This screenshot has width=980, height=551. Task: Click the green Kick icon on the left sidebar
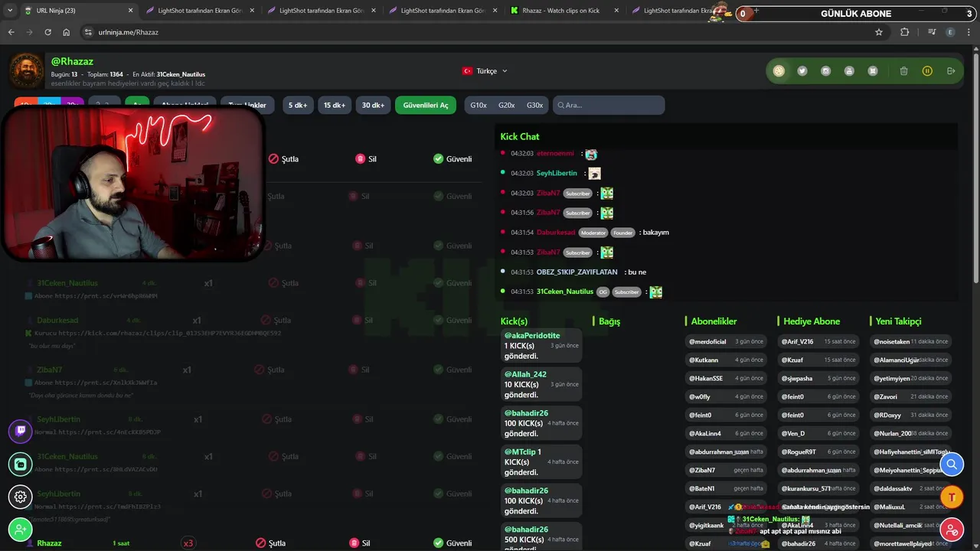pyautogui.click(x=21, y=464)
